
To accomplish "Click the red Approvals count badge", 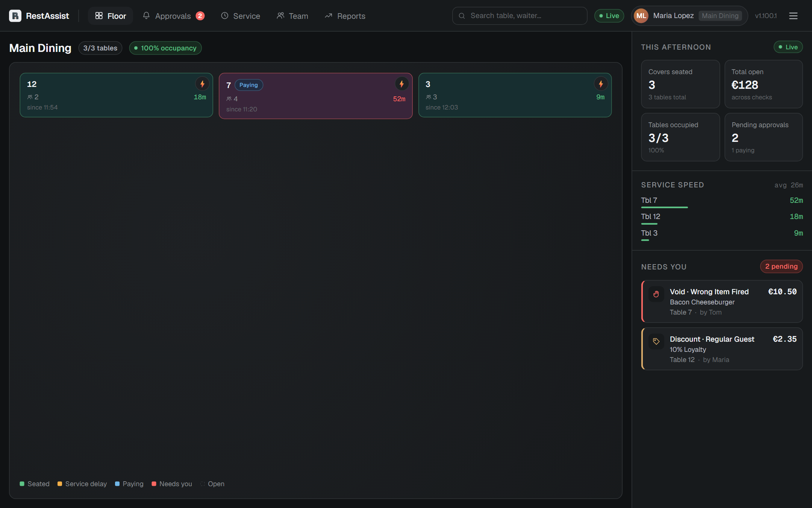I will [x=200, y=16].
